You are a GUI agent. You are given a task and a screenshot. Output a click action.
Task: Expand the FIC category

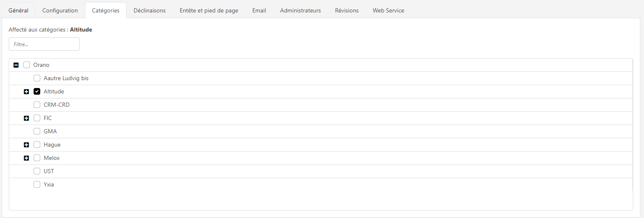point(27,118)
